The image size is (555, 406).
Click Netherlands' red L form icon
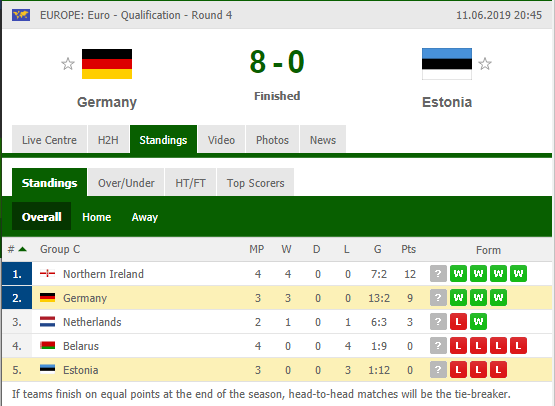(458, 322)
